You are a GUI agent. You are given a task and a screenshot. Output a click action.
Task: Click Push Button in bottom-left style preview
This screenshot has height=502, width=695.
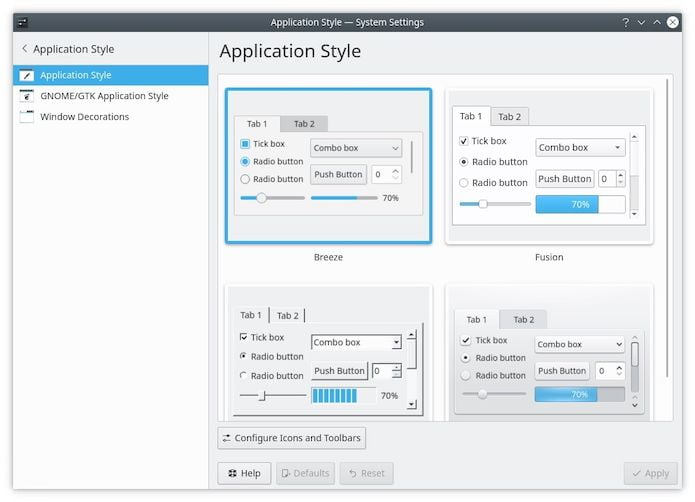click(339, 371)
